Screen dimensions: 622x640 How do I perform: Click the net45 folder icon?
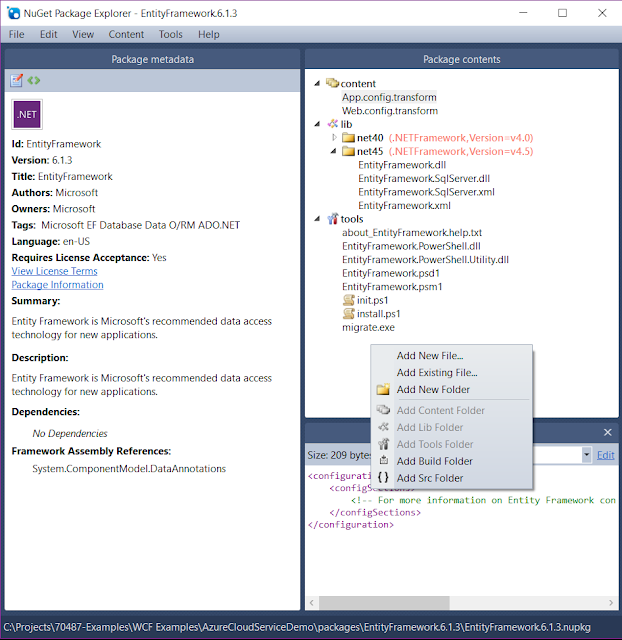[x=348, y=151]
